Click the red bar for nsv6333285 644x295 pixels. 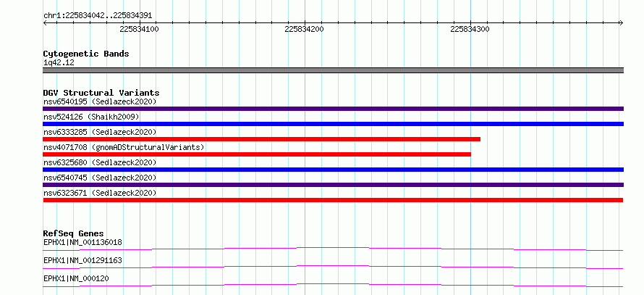[x=262, y=139]
